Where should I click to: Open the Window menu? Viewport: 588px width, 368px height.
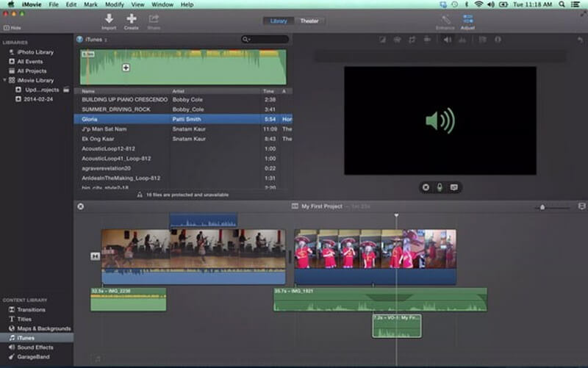tap(162, 4)
